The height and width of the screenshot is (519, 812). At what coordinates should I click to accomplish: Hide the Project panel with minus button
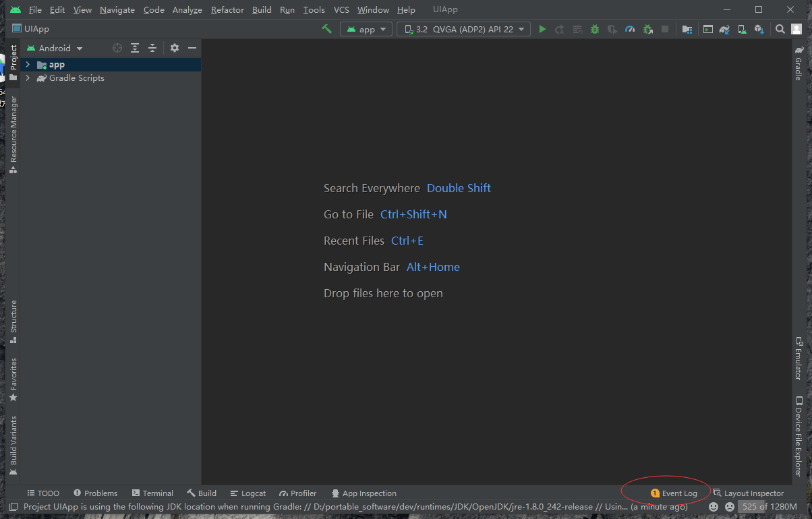point(192,48)
